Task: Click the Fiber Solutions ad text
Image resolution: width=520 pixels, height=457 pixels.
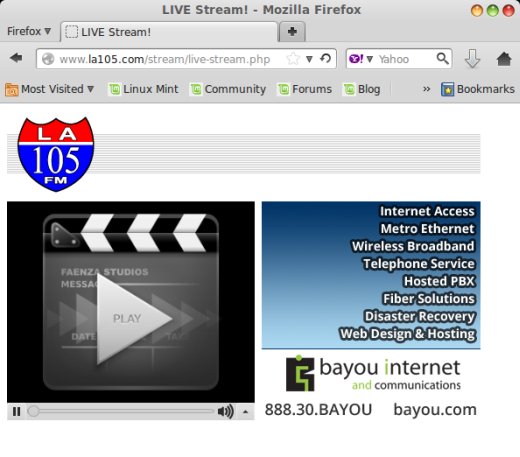Action: point(429,299)
